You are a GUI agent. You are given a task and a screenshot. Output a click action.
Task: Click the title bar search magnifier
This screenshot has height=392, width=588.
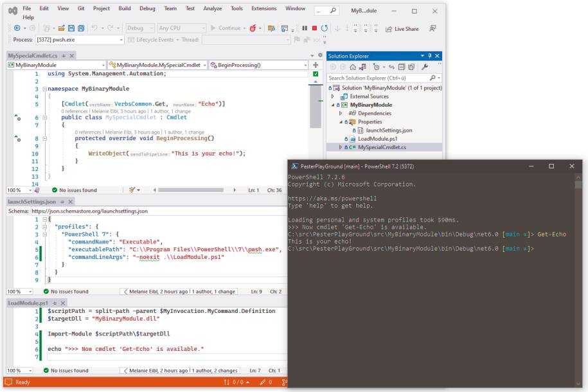coord(333,10)
